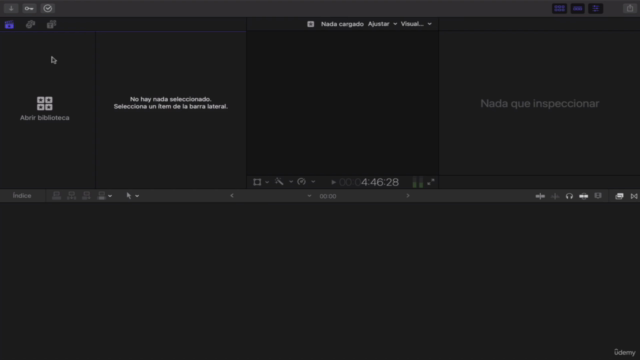Open the Índice timeline index
Screen dimensions: 640x360
[22, 196]
